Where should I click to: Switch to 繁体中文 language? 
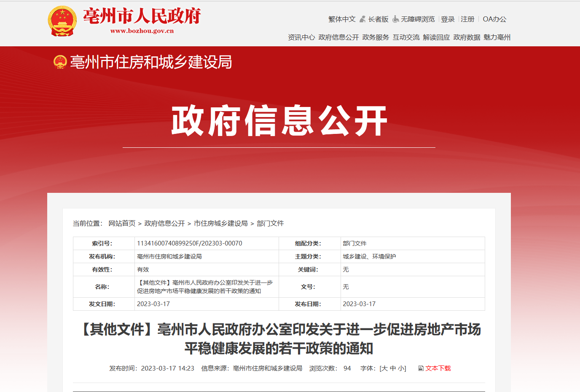(x=342, y=19)
